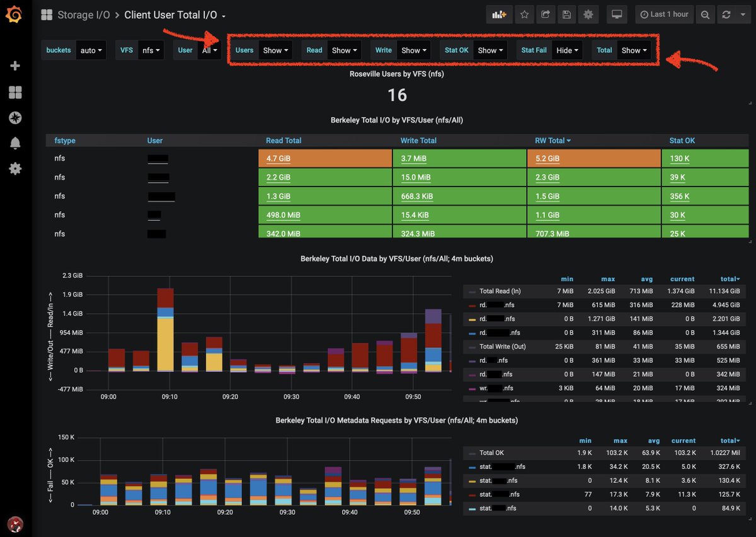Image resolution: width=756 pixels, height=537 pixels.
Task: Open the Write Show dropdown
Action: (x=413, y=50)
